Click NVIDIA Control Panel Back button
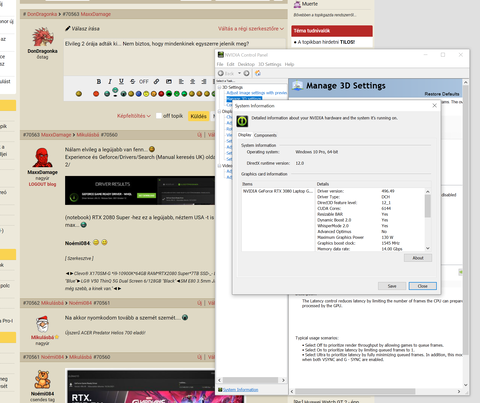Screen dimensions: 480x403 click(x=226, y=73)
